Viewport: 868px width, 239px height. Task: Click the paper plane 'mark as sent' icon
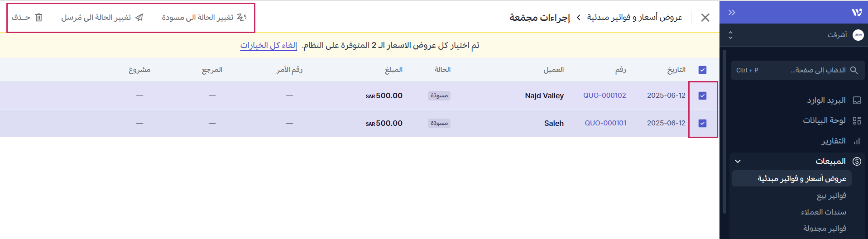(139, 18)
